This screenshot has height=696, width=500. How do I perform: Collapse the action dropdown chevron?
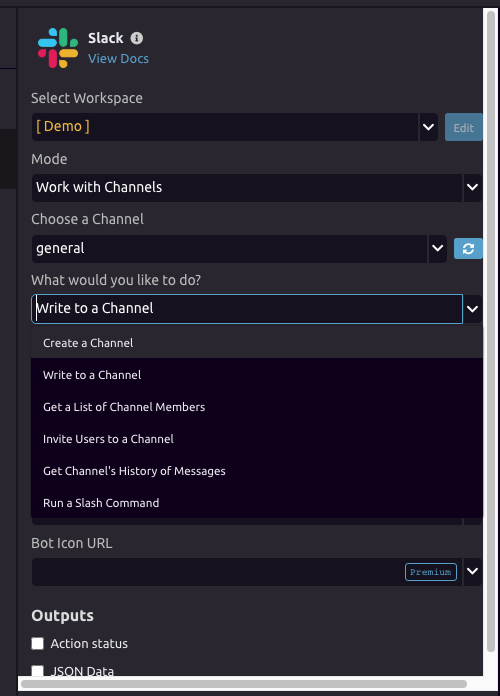[472, 309]
